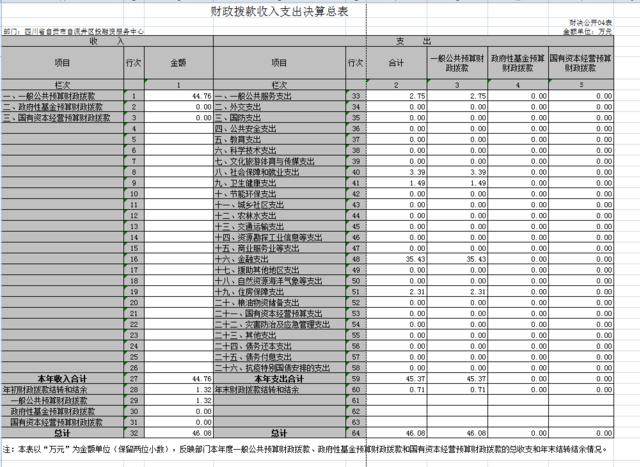Select the 五、教育支出 cell

(237, 140)
